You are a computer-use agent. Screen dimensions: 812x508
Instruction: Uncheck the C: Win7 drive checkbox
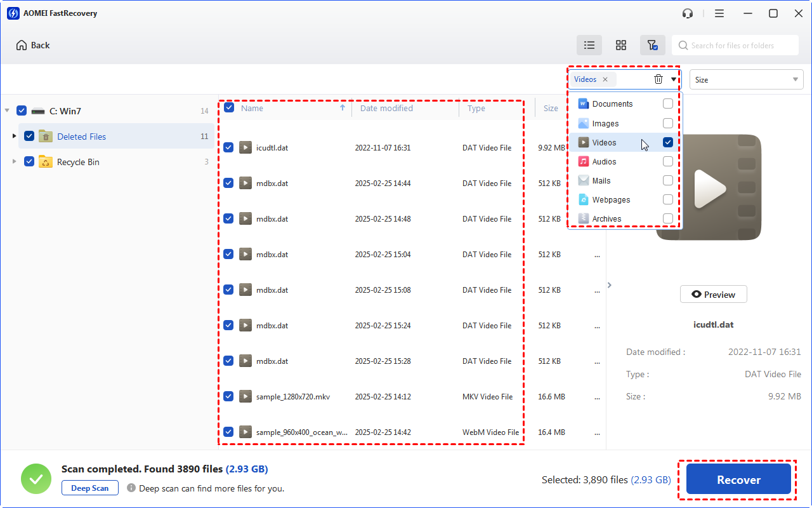pos(22,110)
